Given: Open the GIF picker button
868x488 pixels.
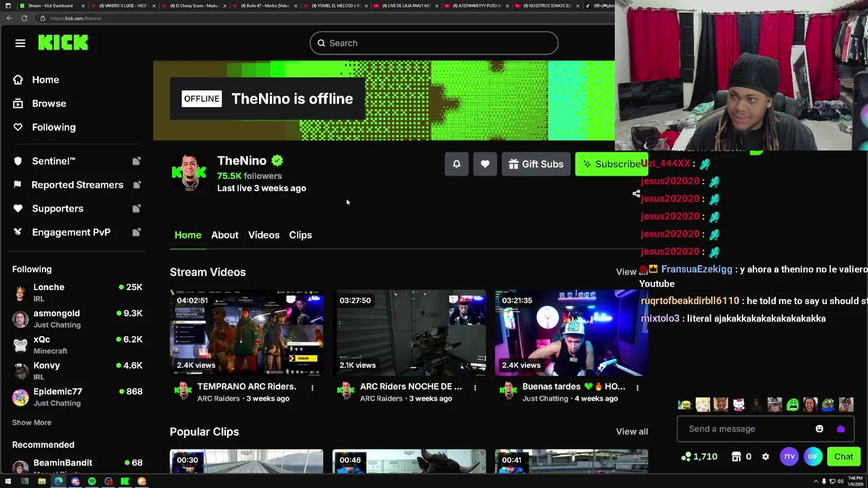Looking at the screenshot, I should tap(812, 457).
